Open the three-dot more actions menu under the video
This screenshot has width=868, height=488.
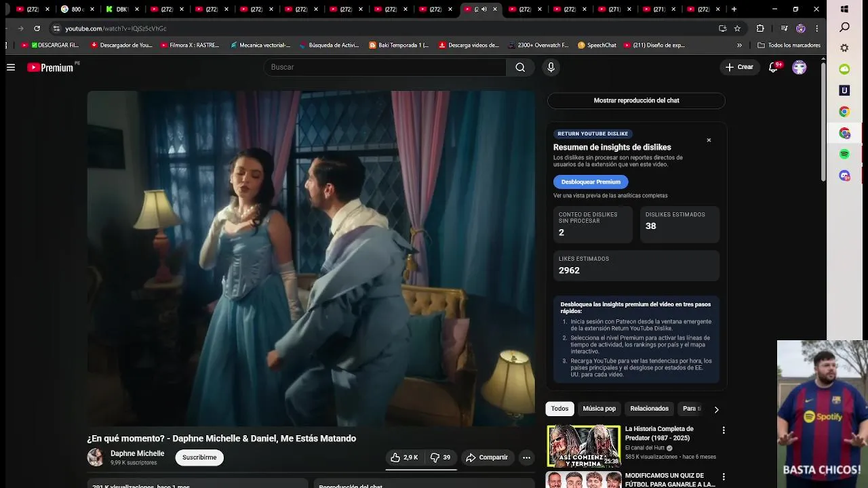tap(526, 457)
